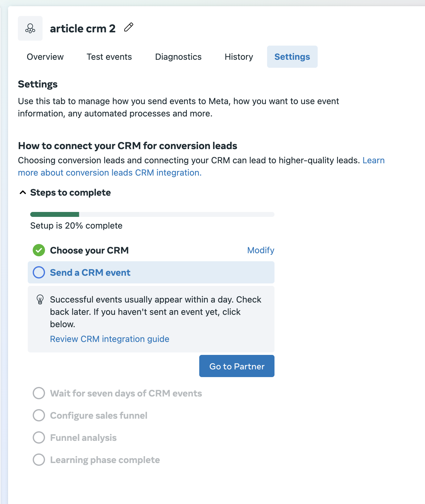
Task: Click the lightbulb tip icon
Action: click(x=40, y=299)
